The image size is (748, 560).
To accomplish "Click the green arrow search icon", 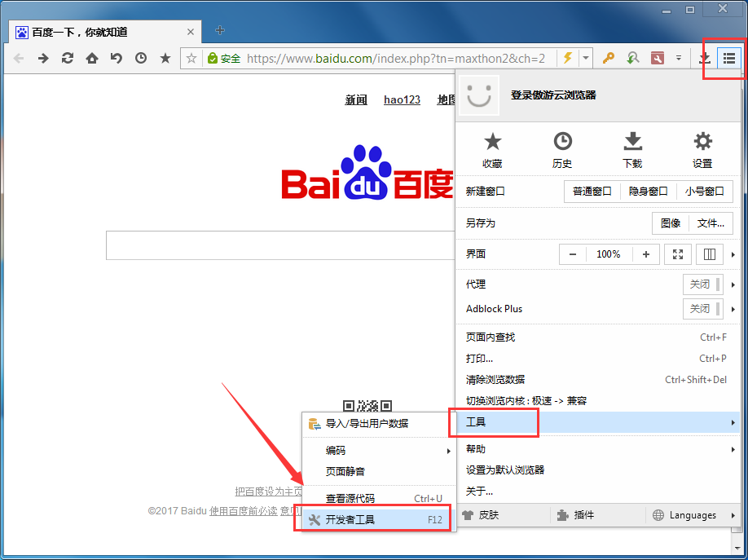I will (x=632, y=58).
